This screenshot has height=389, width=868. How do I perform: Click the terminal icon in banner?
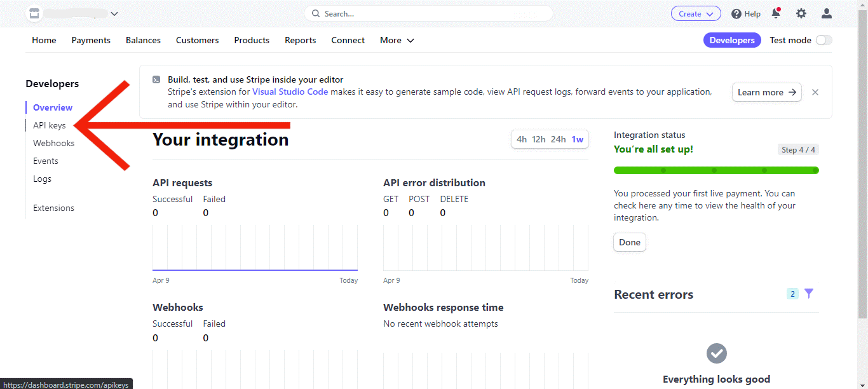coord(156,79)
